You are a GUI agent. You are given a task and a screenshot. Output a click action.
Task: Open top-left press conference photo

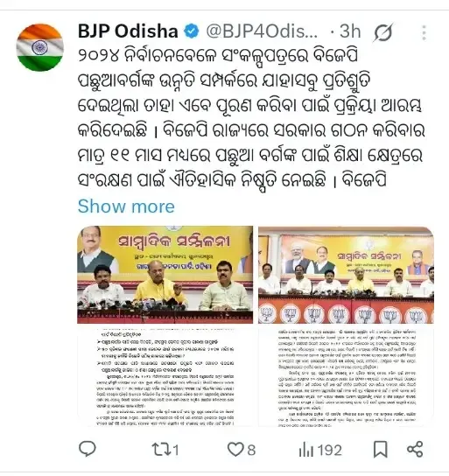tap(165, 275)
